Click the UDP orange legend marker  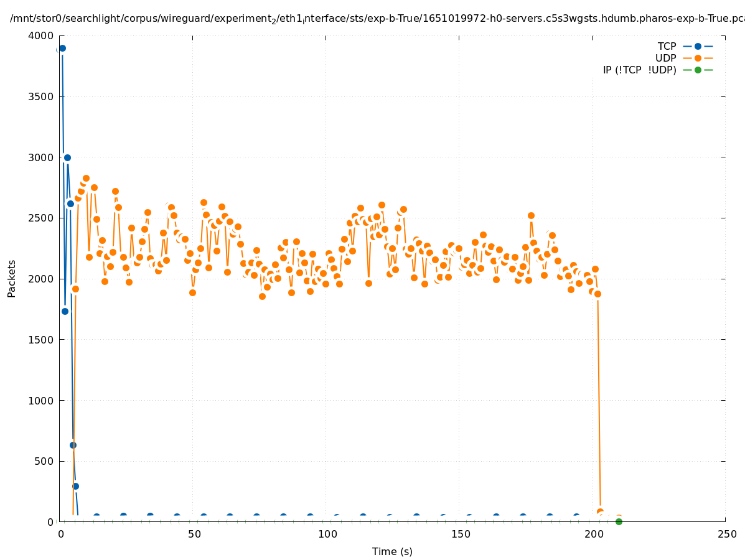(x=698, y=58)
